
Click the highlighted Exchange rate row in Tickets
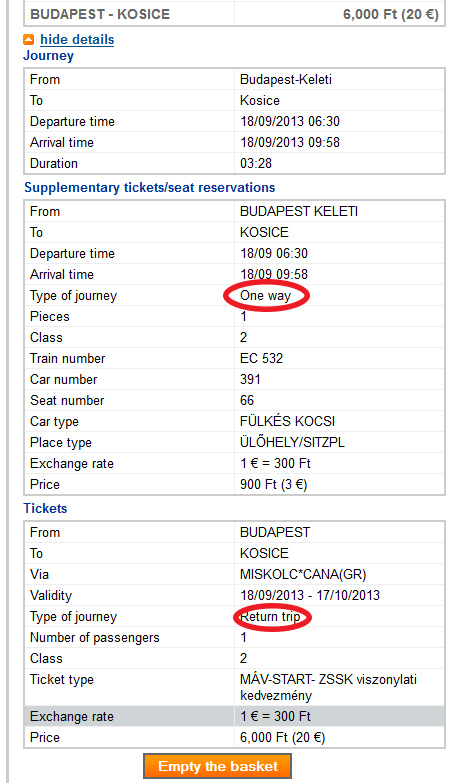point(234,716)
